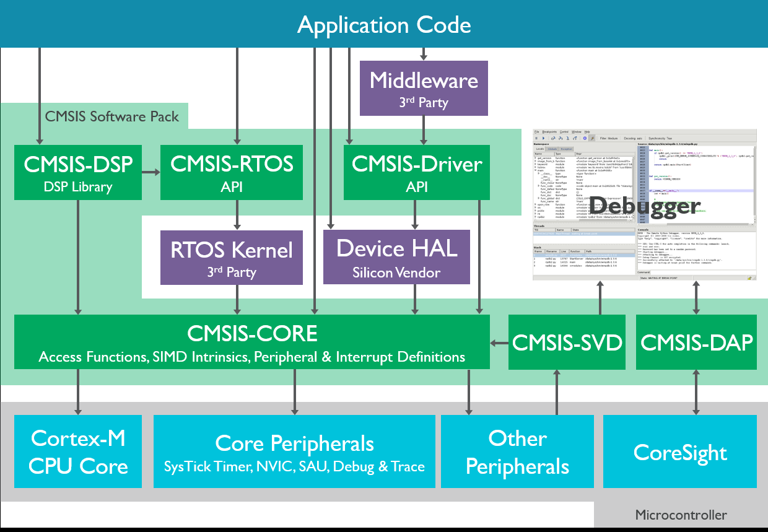Click Encoding: auto in Debugger toolbar

[633, 138]
